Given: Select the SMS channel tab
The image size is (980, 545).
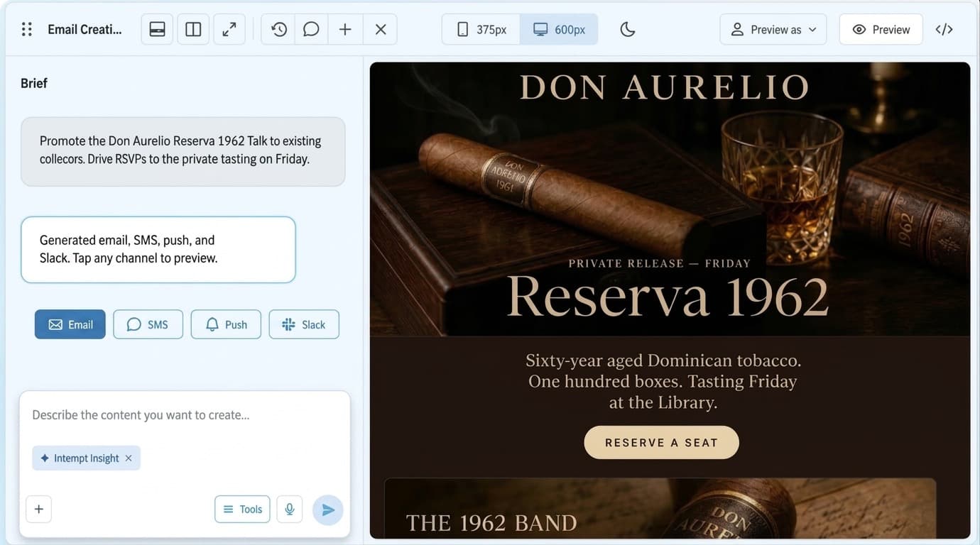Looking at the screenshot, I should click(148, 324).
